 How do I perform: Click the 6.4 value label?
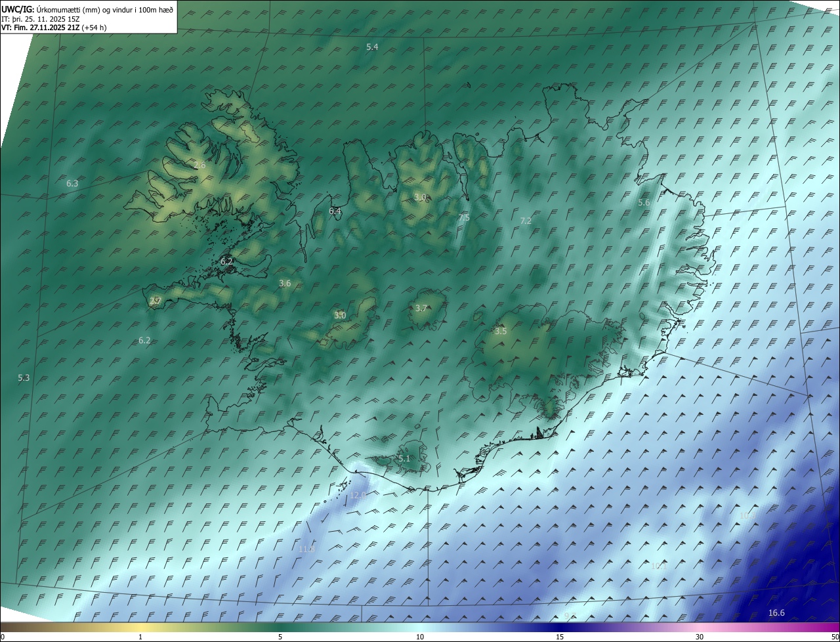pos(335,211)
